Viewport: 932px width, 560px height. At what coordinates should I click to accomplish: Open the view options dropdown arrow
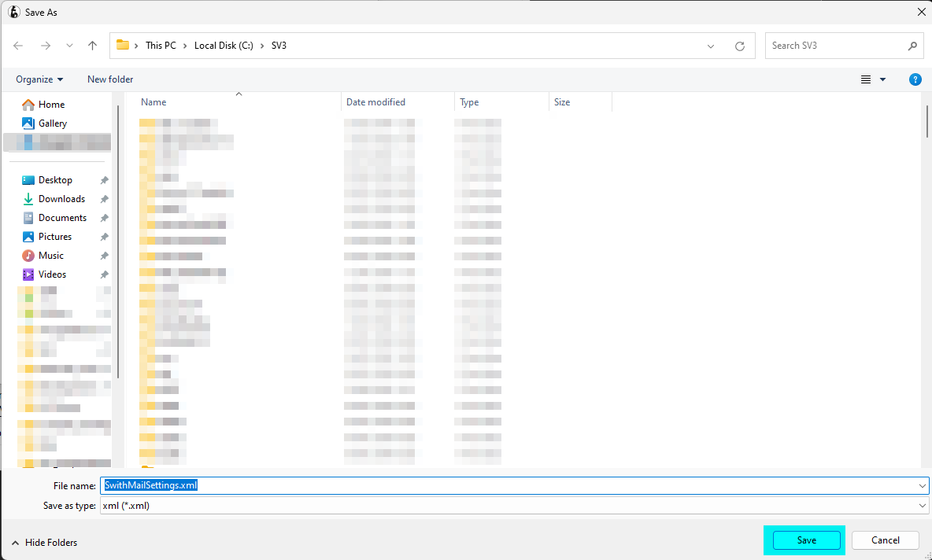coord(882,79)
